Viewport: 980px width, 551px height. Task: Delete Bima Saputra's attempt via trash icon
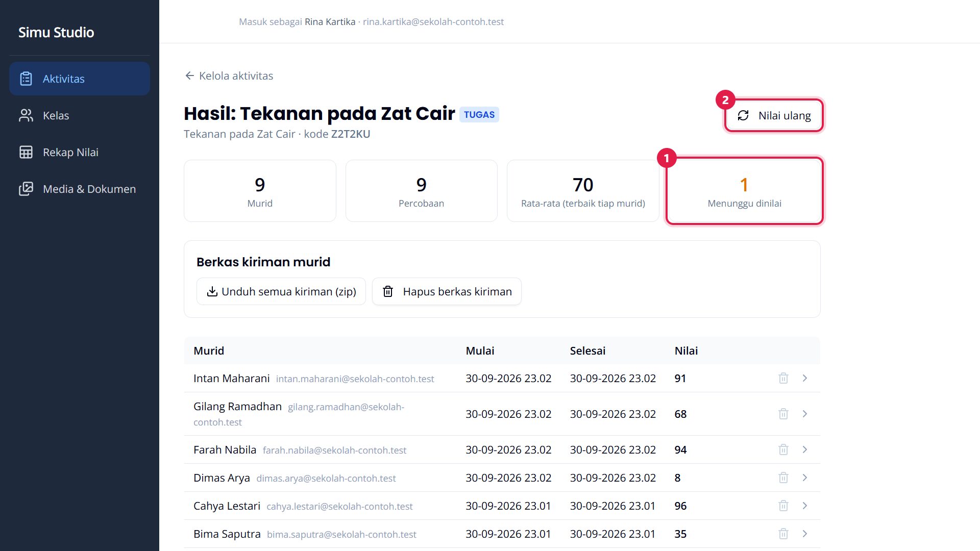pyautogui.click(x=783, y=534)
